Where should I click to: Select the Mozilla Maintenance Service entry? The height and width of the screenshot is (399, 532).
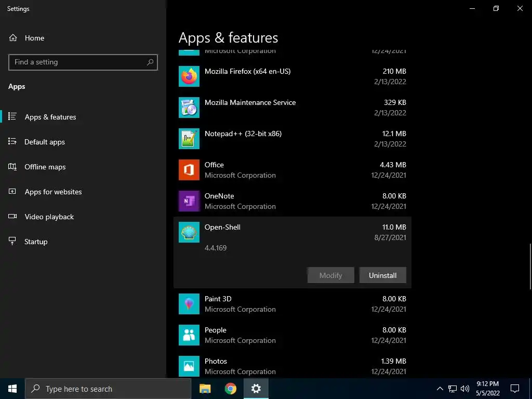click(x=292, y=108)
